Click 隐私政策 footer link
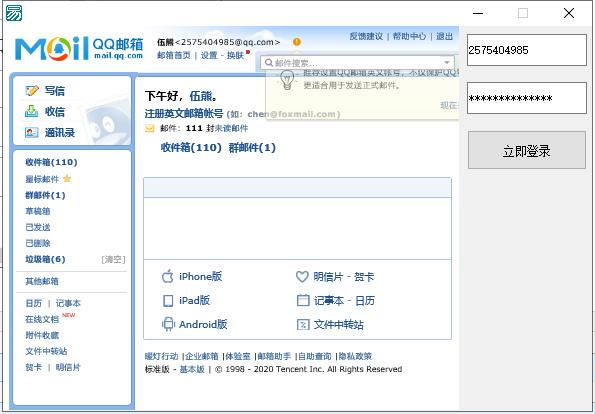This screenshot has width=595, height=414. click(x=356, y=356)
